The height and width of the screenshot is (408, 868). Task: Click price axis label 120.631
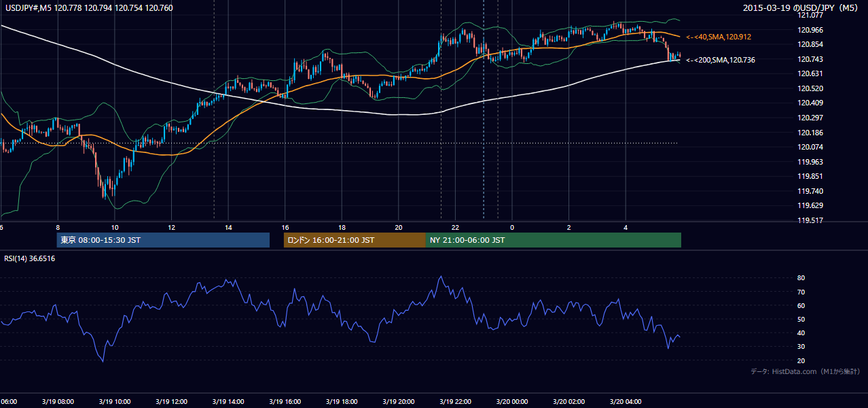[x=810, y=74]
